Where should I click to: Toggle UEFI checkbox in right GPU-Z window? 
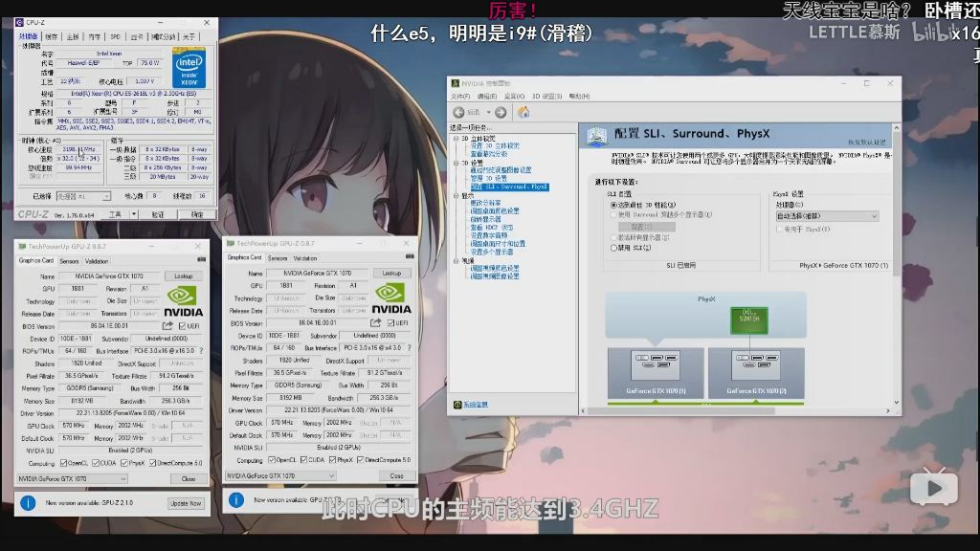(x=390, y=323)
